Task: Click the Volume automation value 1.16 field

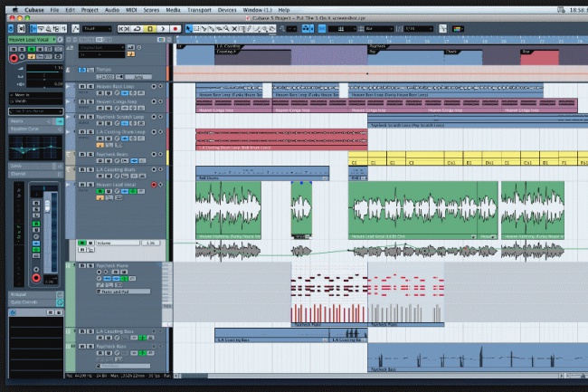Action: point(150,244)
